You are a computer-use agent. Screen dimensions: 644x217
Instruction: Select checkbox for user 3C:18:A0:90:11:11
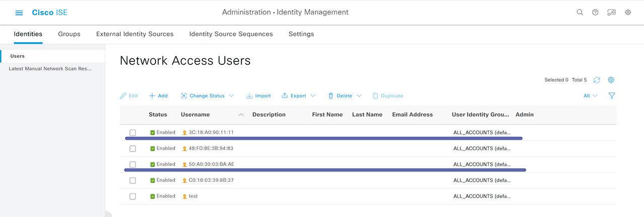[x=133, y=133]
